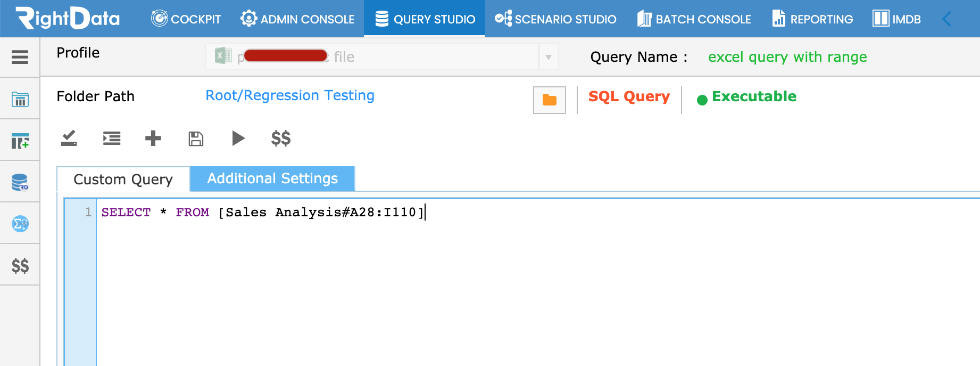Collapse the top navigation with the chevron arrow
This screenshot has height=366, width=980.
946,19
